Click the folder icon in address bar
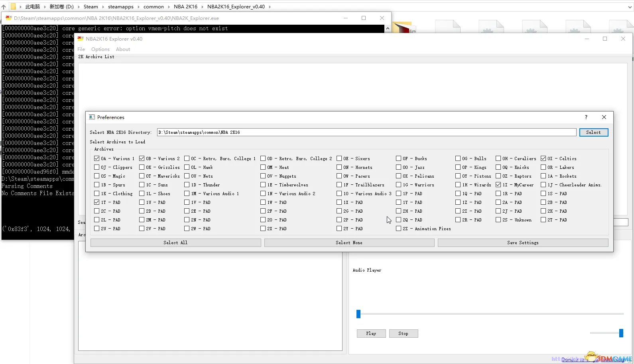The height and width of the screenshot is (364, 634). pos(13,7)
